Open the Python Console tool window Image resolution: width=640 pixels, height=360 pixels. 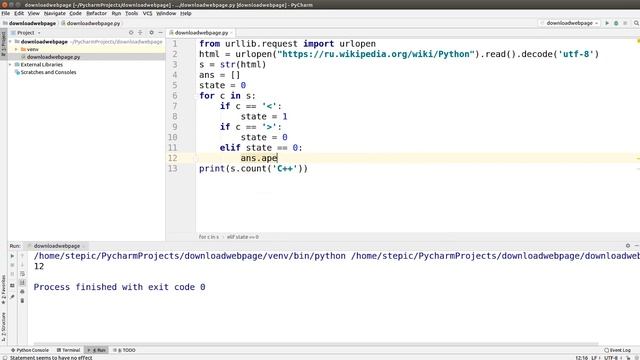(x=30, y=350)
